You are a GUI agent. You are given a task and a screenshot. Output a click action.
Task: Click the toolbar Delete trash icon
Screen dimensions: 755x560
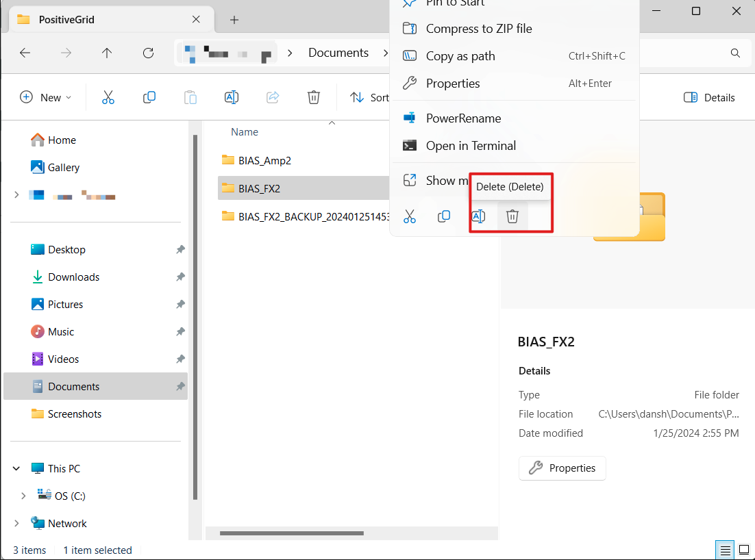click(x=314, y=97)
